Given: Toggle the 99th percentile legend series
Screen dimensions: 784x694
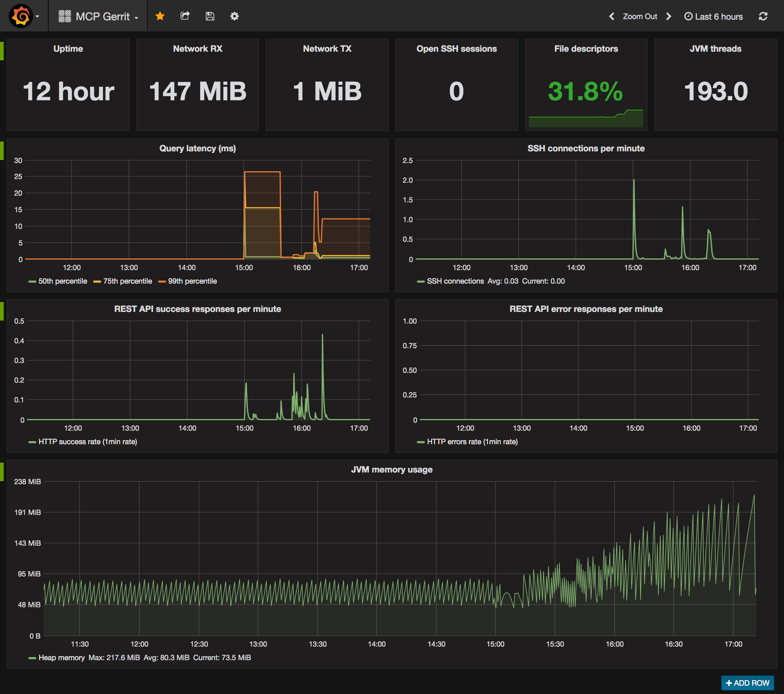Looking at the screenshot, I should (x=192, y=281).
